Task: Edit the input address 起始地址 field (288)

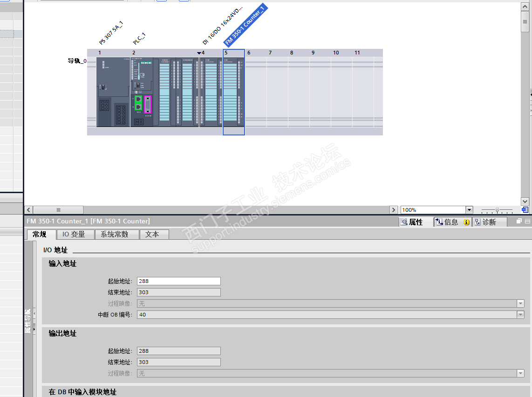Action: (x=179, y=281)
